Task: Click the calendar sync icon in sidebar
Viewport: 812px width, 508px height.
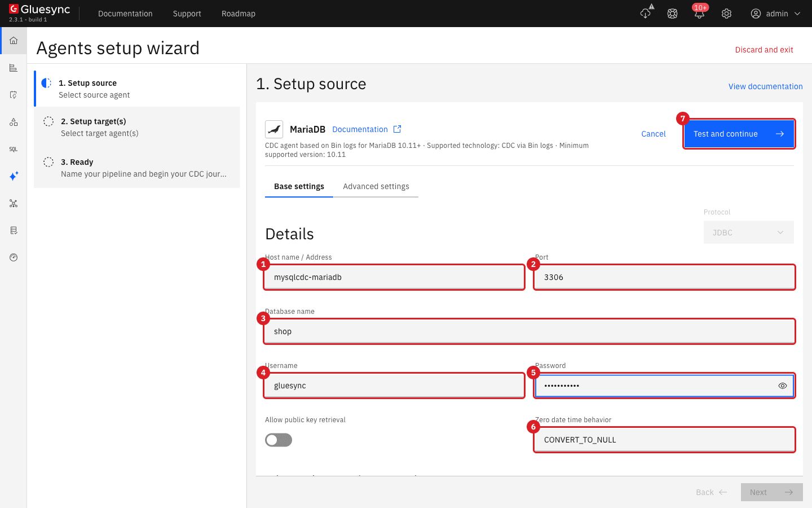Action: pos(14,95)
